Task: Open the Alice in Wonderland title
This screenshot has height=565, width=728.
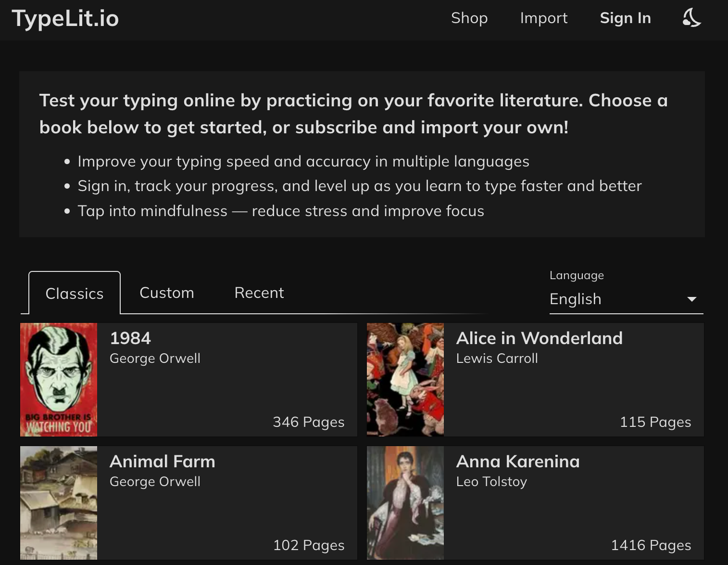Action: [x=539, y=338]
